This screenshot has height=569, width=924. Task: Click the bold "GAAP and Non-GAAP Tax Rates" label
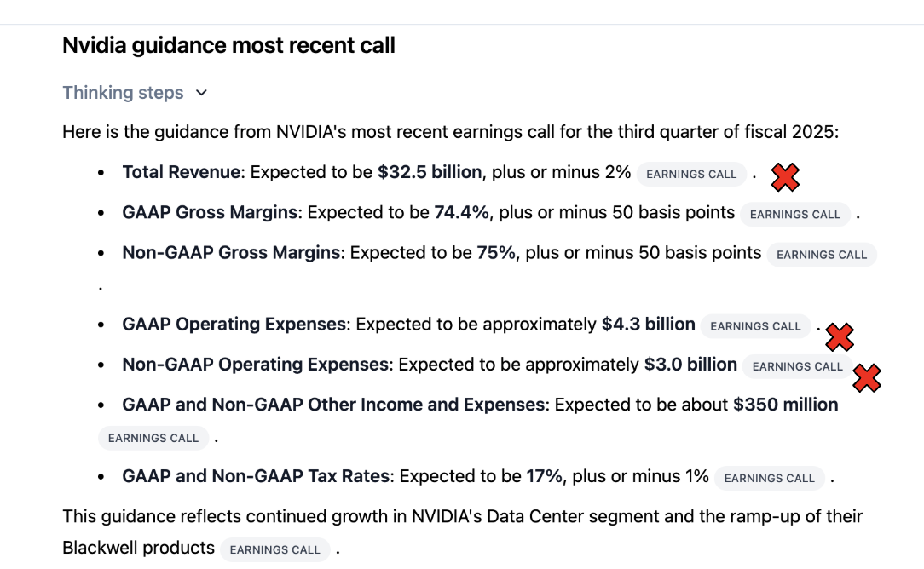(256, 476)
